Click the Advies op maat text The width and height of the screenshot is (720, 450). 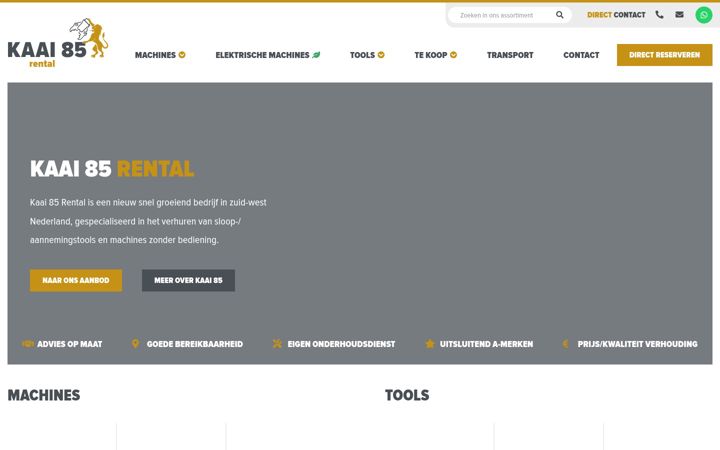(x=70, y=344)
